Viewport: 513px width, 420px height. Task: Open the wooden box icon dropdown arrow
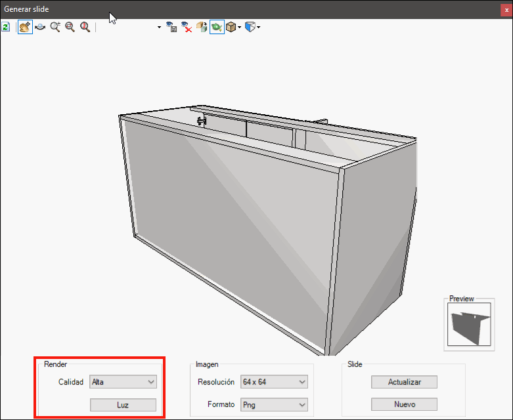tap(240, 27)
